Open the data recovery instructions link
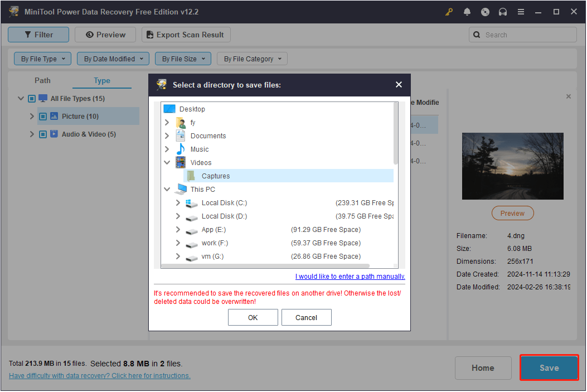This screenshot has height=392, width=587. click(x=100, y=375)
